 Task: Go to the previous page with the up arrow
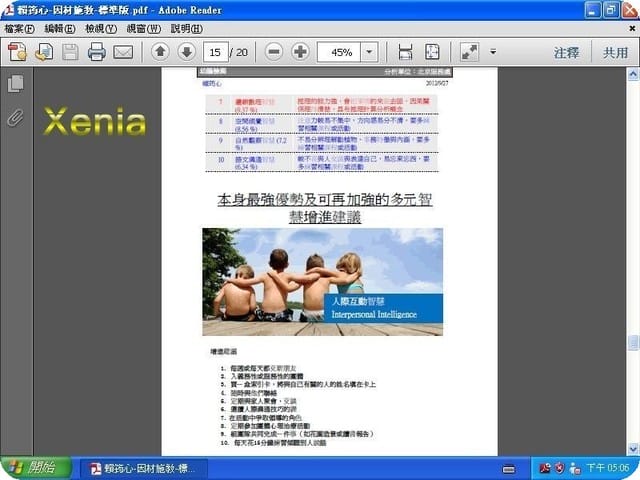pos(160,52)
